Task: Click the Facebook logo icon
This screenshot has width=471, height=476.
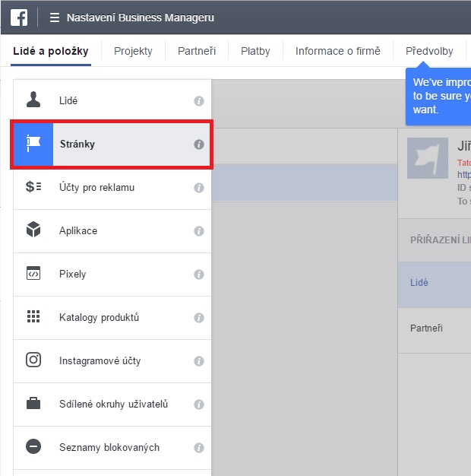Action: click(19, 17)
